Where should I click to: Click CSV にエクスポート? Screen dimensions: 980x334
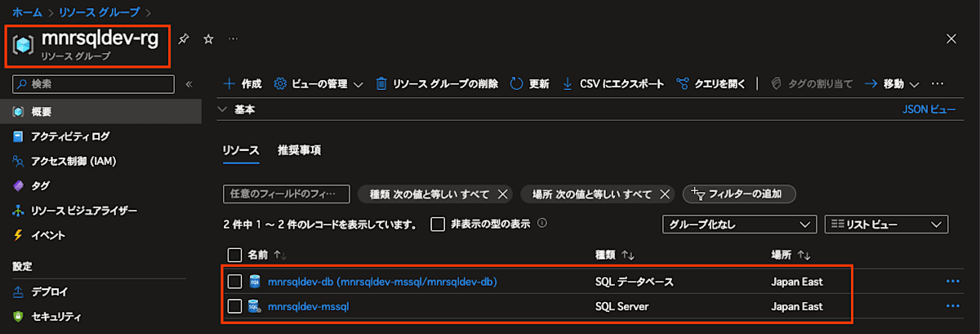click(612, 84)
